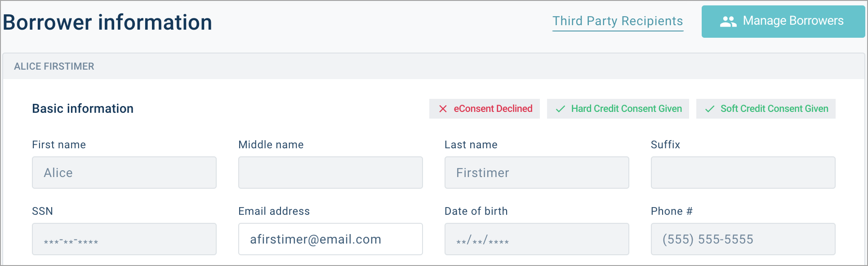The height and width of the screenshot is (266, 868).
Task: Click the Last name field showing Firstimer
Action: (537, 173)
